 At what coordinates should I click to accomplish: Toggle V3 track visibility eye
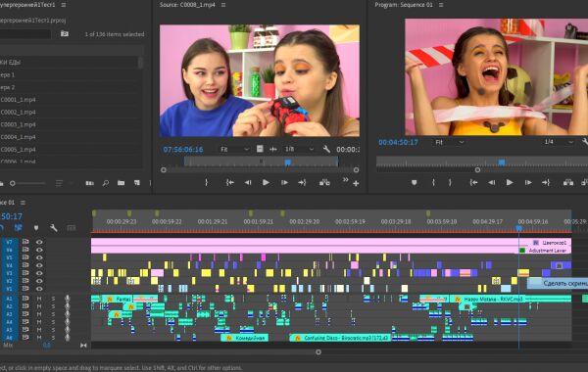click(x=39, y=273)
